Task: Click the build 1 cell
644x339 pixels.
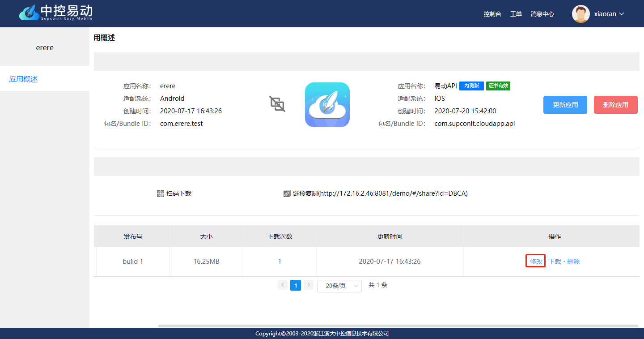Action: click(133, 262)
